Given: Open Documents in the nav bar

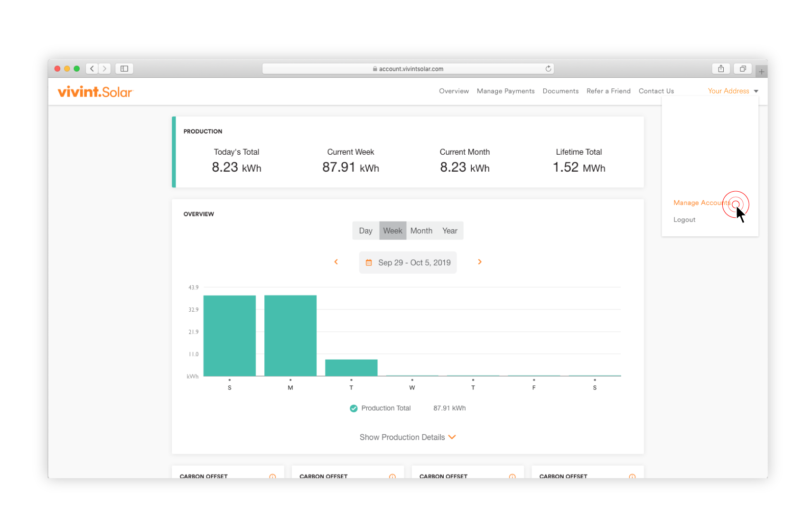Looking at the screenshot, I should coord(560,91).
